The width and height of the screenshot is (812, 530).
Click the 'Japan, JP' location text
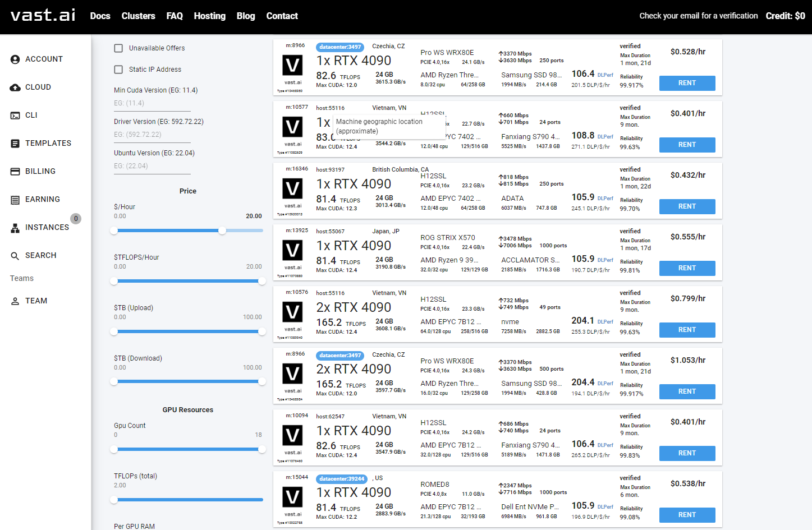386,231
